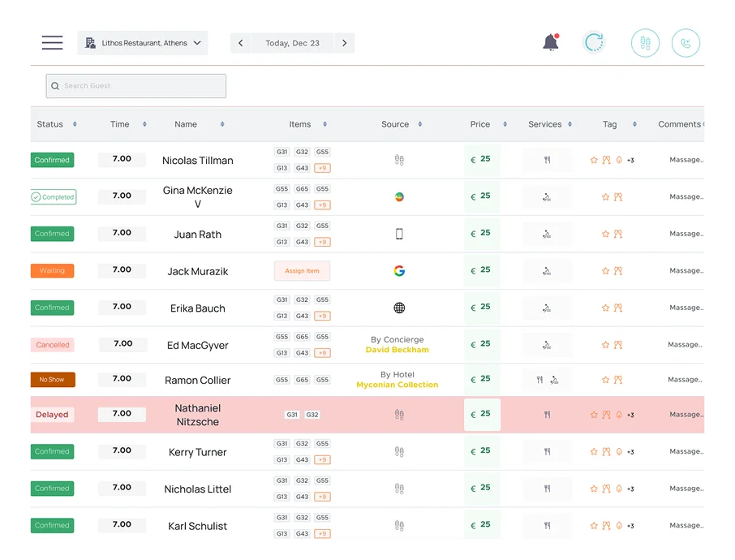Click star tag for Erika Bauch
The height and width of the screenshot is (560, 735).
[x=605, y=308]
